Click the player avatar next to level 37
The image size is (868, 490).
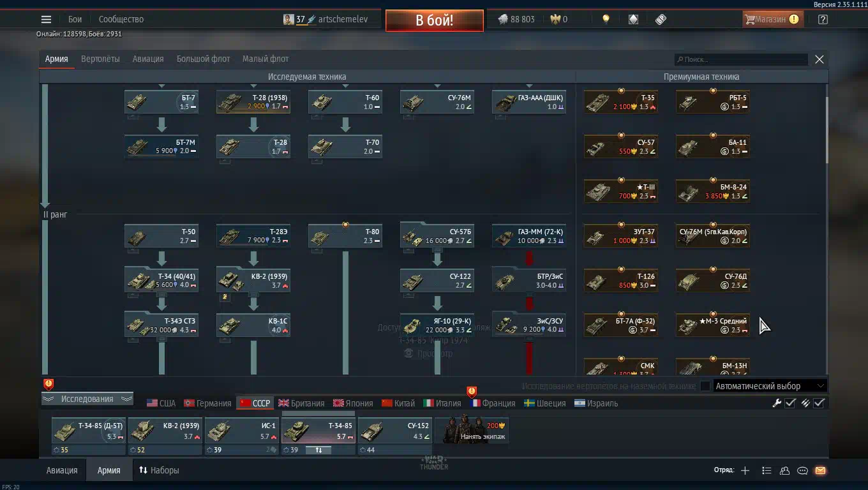click(x=288, y=19)
